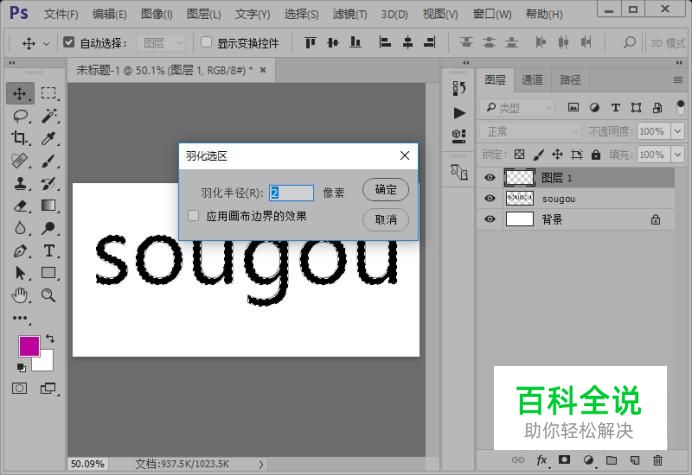Toggle Quick Mask mode
Viewport: 692px width, 475px height.
tap(19, 388)
